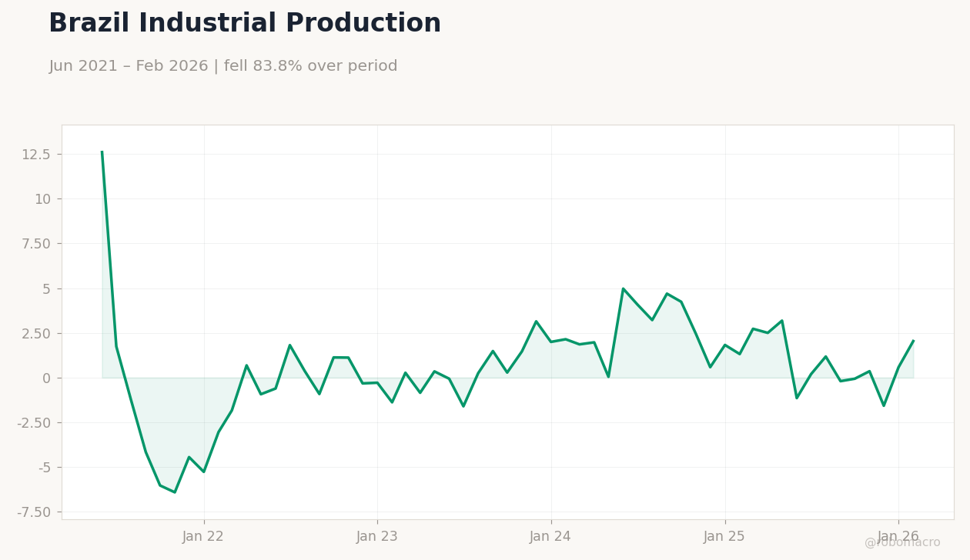Click the chart title Brazil Industrial Production
This screenshot has height=560, width=970.
(x=245, y=24)
